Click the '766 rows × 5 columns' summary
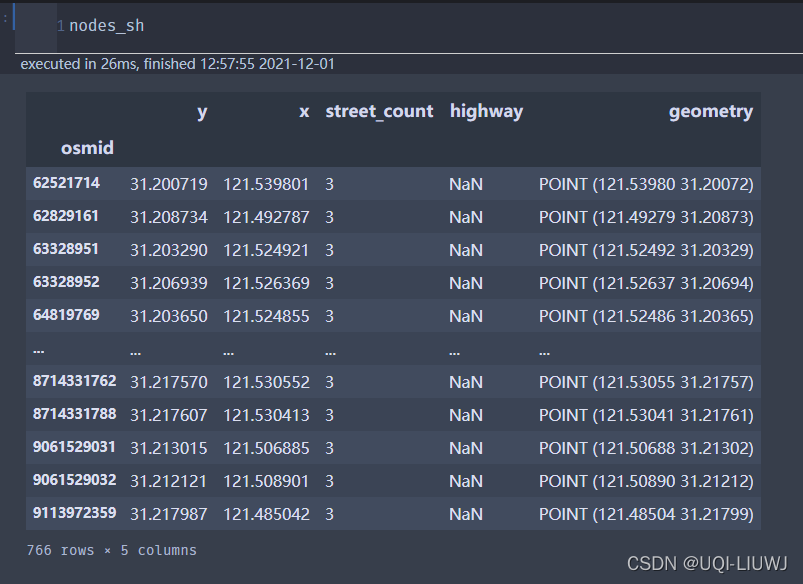 [x=112, y=550]
